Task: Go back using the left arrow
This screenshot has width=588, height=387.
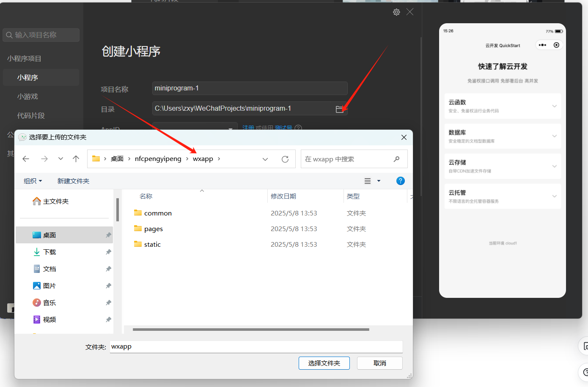Action: [x=26, y=159]
